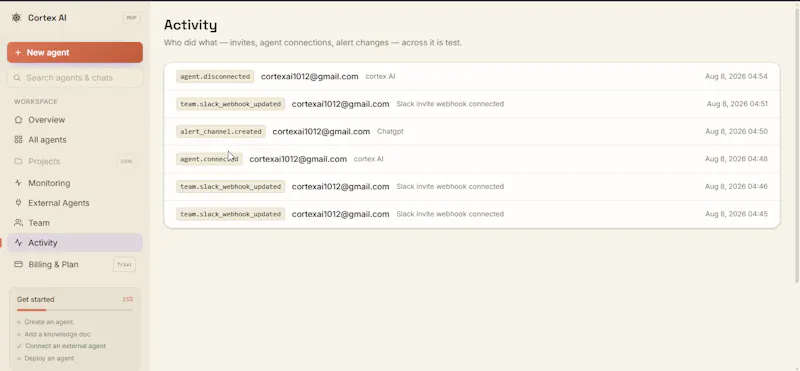Click the Activity sidebar pulse icon
Image resolution: width=800 pixels, height=371 pixels.
(18, 243)
